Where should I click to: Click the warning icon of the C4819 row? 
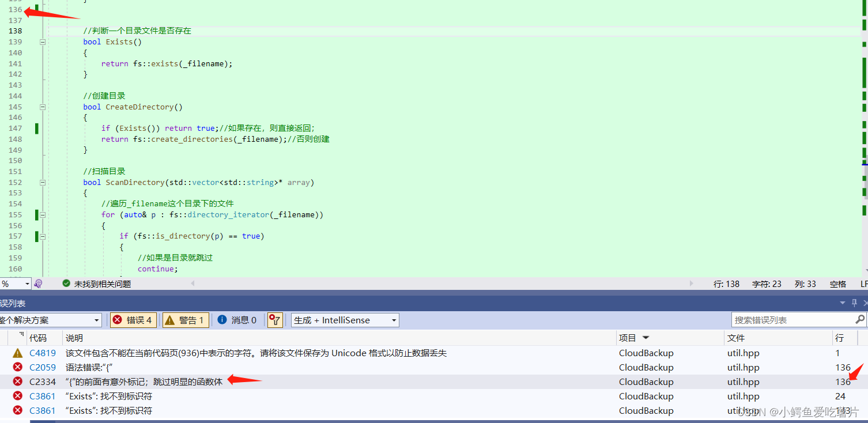[18, 353]
